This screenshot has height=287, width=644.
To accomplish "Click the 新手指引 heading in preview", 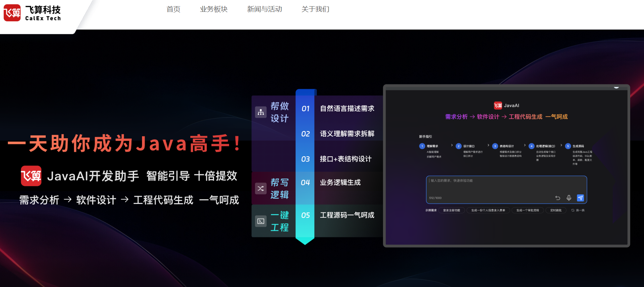I will click(x=425, y=137).
